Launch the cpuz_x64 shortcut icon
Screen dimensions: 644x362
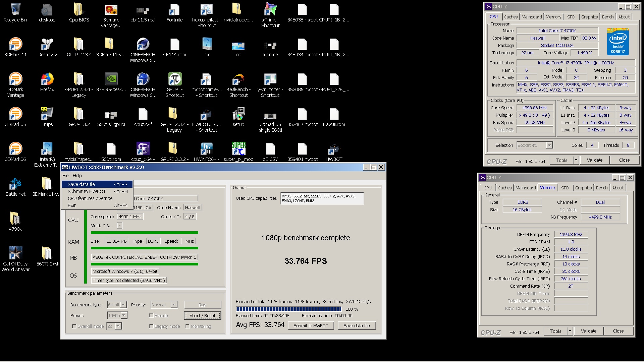pyautogui.click(x=143, y=152)
